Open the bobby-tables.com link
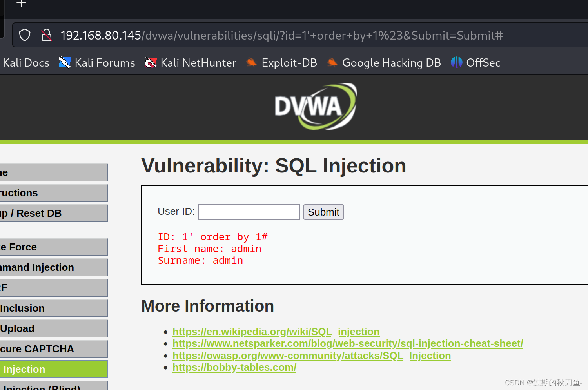Screen dimensions: 588x390 coord(234,367)
